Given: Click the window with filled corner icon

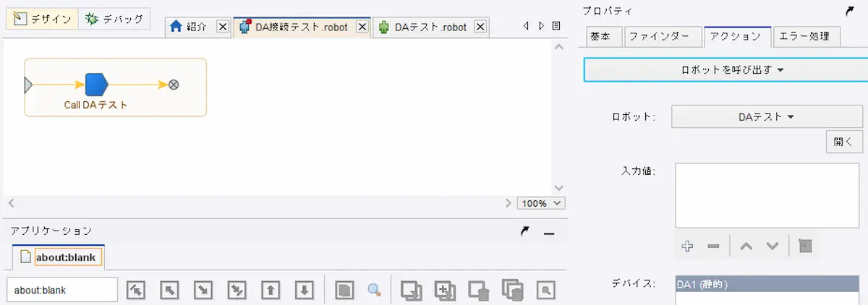Looking at the screenshot, I should (478, 290).
